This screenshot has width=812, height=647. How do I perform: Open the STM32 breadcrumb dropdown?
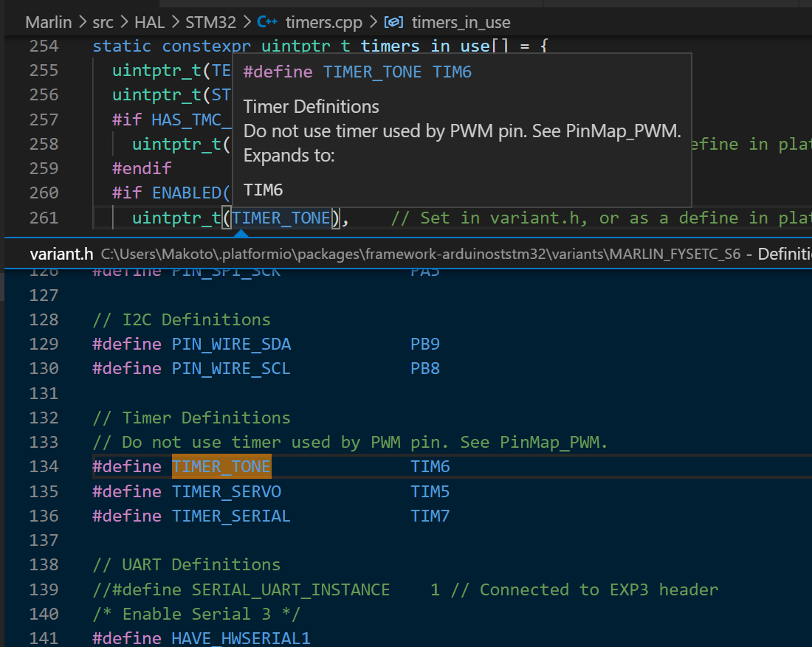point(210,22)
